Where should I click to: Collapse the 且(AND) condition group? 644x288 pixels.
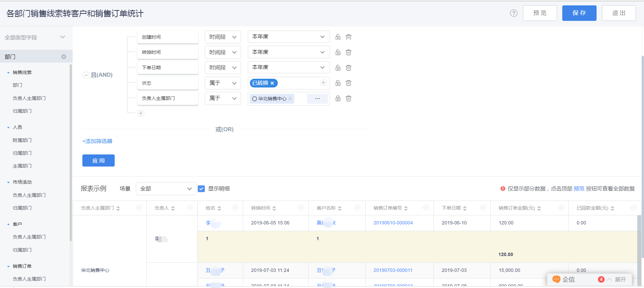pyautogui.click(x=86, y=75)
